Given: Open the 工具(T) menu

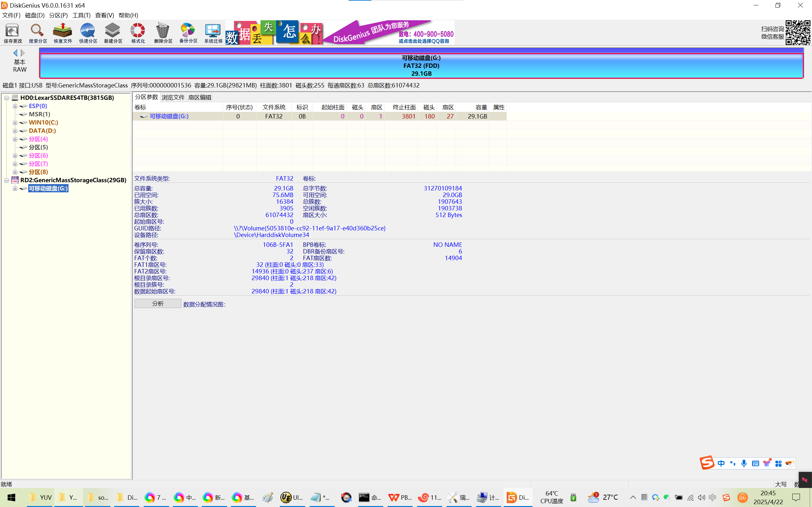Looking at the screenshot, I should pos(81,15).
